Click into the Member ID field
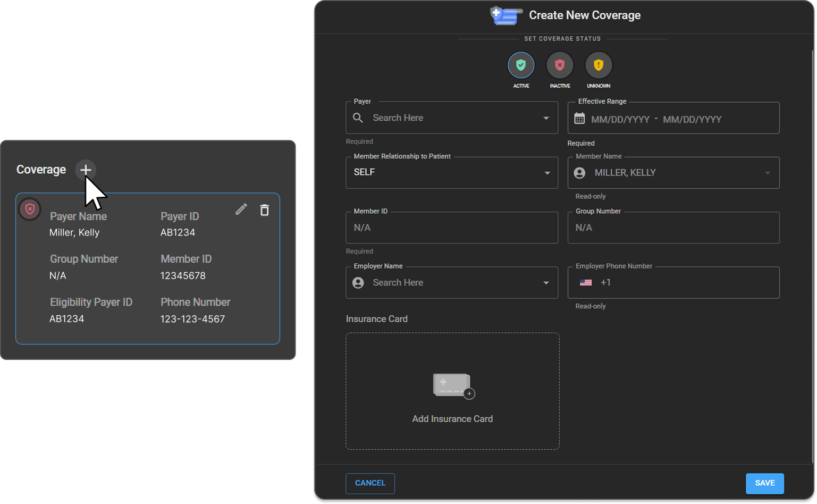This screenshot has width=817, height=504. [x=452, y=228]
